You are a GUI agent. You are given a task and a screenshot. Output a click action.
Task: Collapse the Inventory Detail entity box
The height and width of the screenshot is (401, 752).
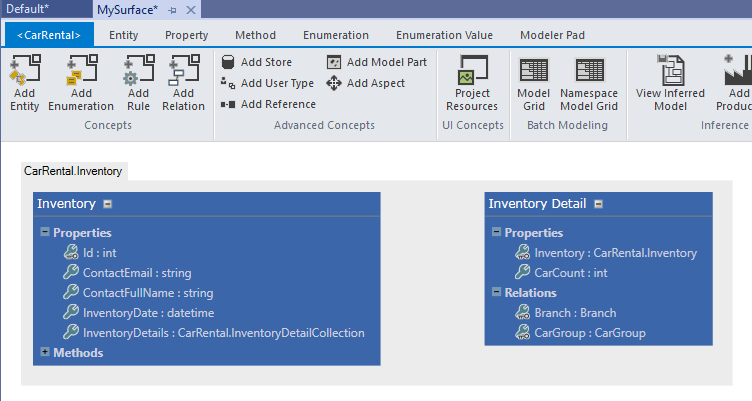598,204
